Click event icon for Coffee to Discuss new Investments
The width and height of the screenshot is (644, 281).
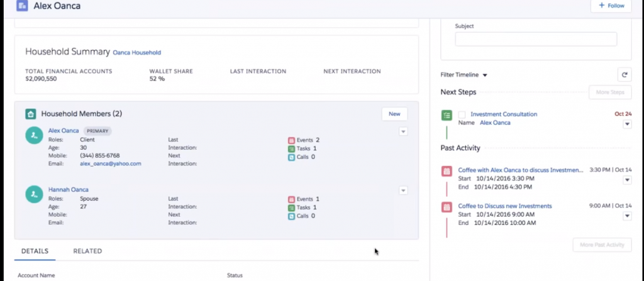447,207
